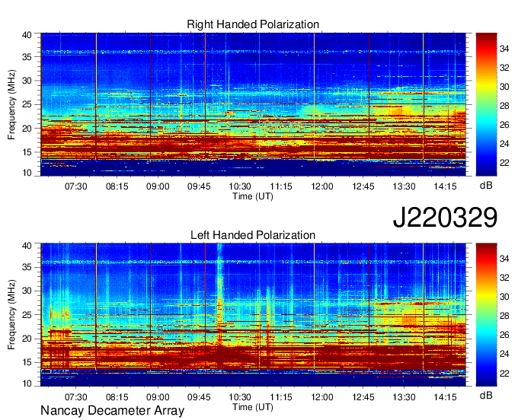Click the 40 MHz tick on Left Handed plot
Screen dimensions: 518x420
pyautogui.click(x=27, y=246)
